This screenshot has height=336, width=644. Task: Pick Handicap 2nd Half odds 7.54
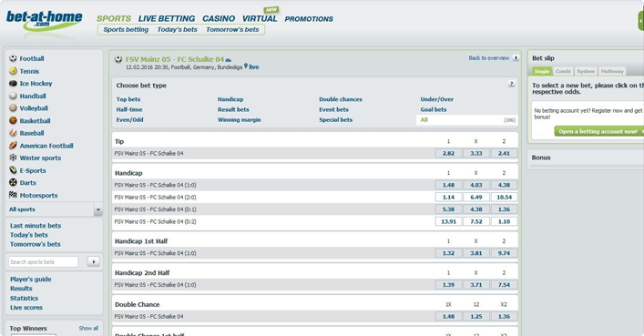point(504,285)
